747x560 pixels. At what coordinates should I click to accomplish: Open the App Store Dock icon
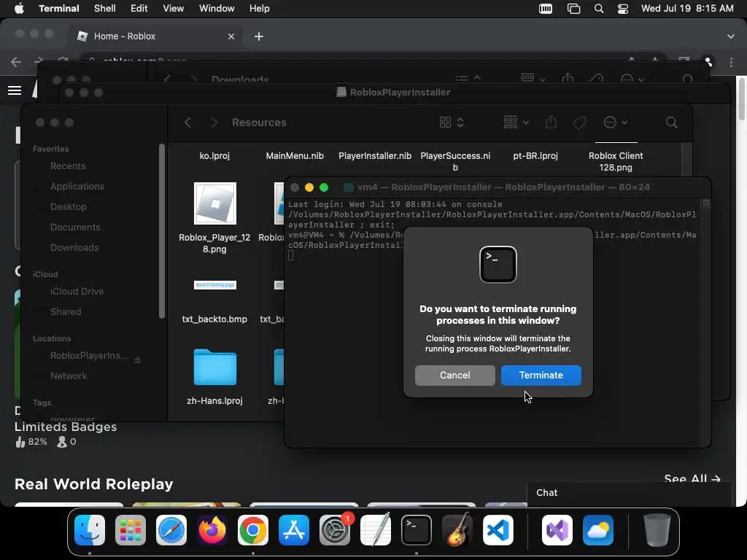click(294, 530)
